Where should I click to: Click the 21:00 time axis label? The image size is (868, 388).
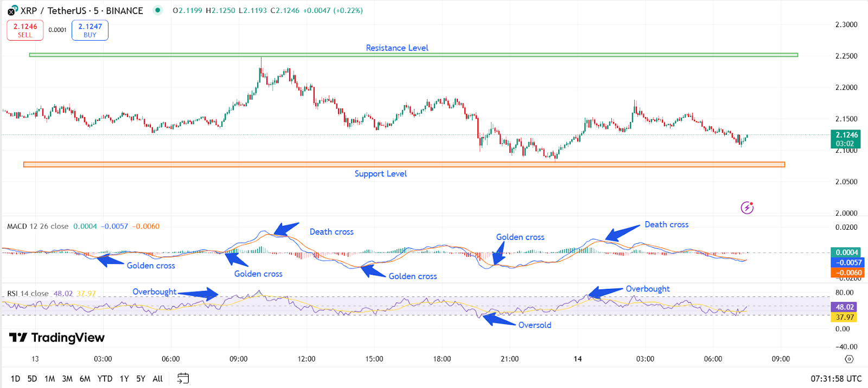(509, 359)
